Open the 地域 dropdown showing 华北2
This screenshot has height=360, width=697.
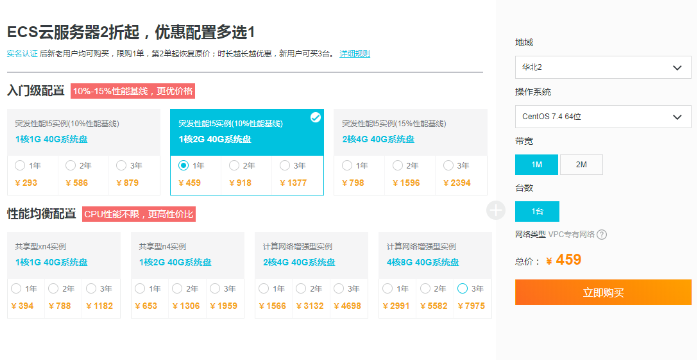pos(603,68)
